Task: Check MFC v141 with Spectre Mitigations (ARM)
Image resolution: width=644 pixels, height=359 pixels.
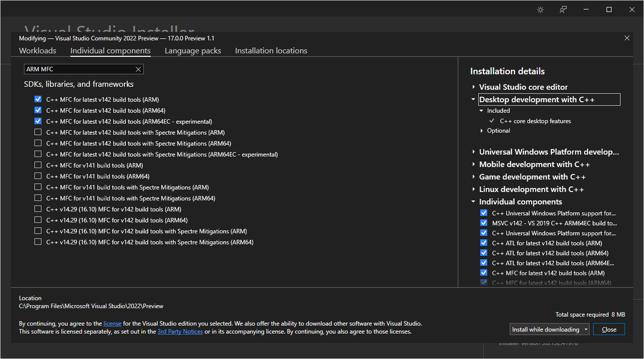Action: coord(38,187)
